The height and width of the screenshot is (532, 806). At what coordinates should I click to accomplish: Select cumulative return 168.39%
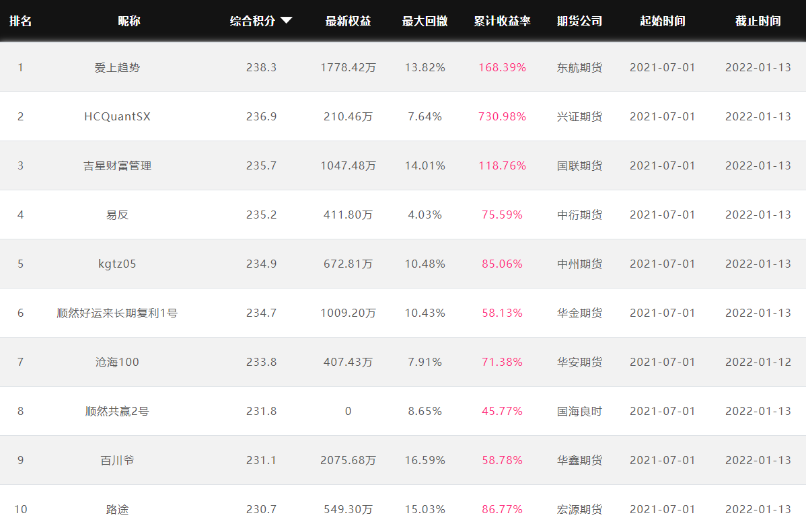502,67
